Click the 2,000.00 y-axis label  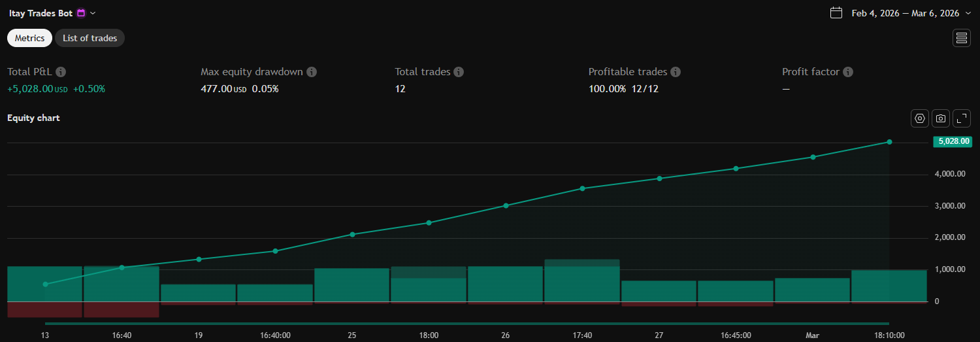[950, 238]
